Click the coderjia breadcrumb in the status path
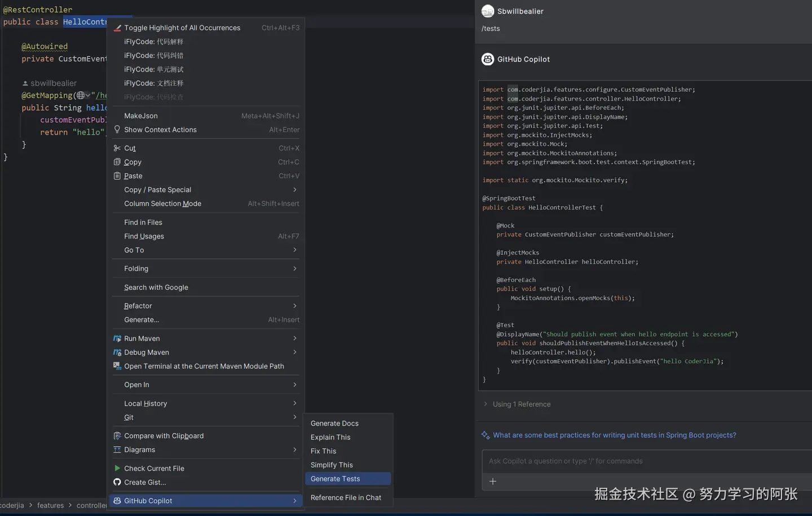The width and height of the screenshot is (812, 516). click(x=11, y=505)
